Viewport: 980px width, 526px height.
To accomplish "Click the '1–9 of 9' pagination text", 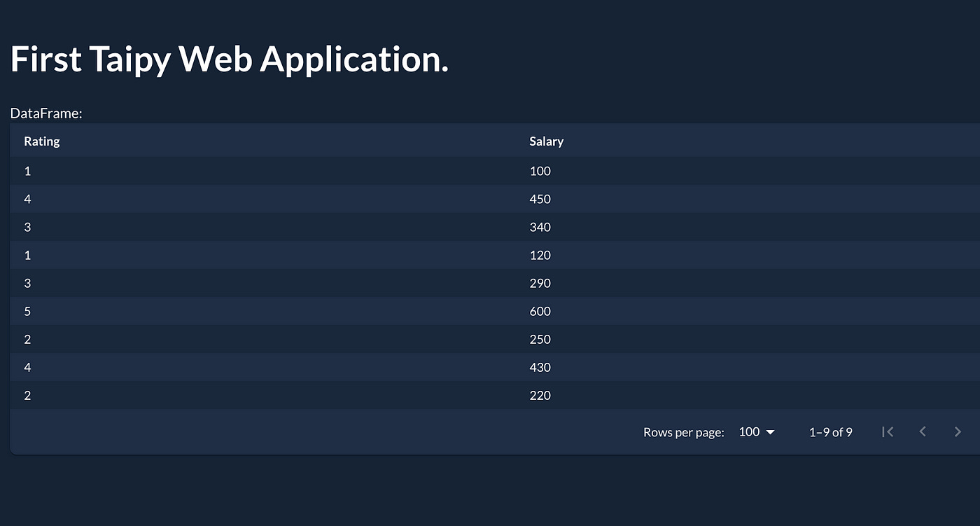I will [831, 432].
